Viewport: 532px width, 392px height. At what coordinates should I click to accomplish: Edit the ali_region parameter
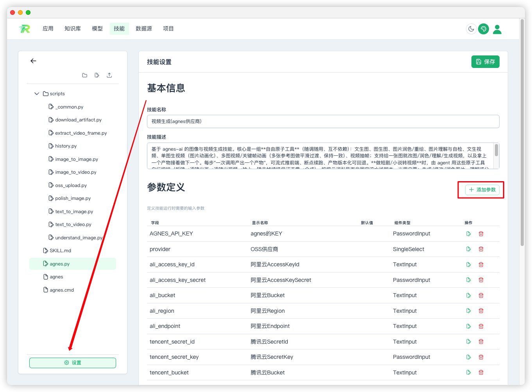point(469,311)
